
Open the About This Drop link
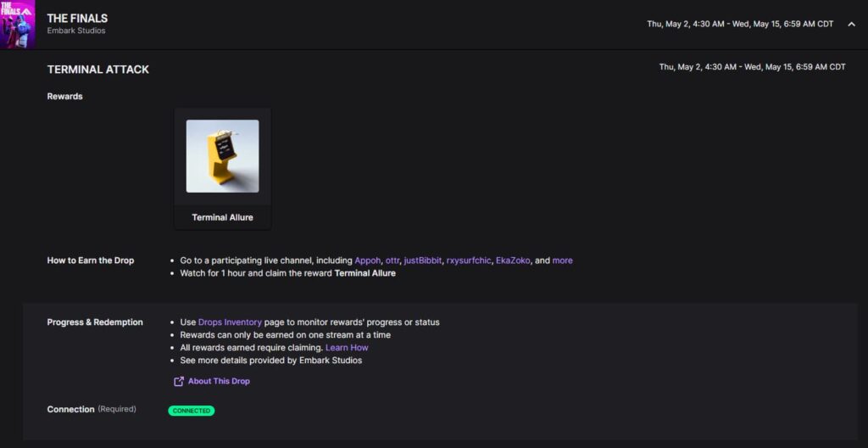tap(219, 381)
